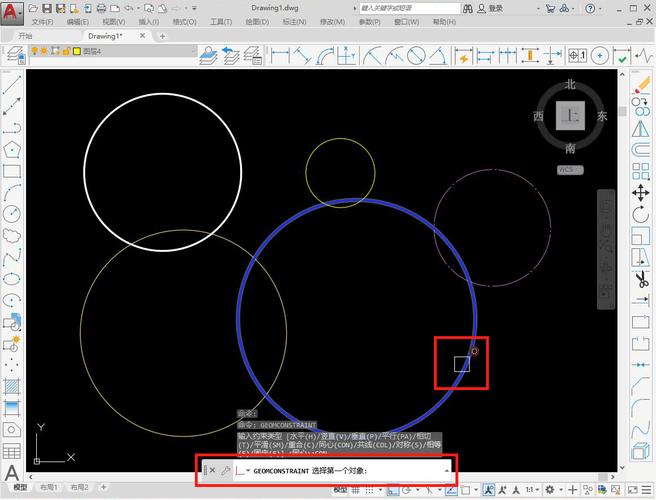Open the 编辑(E) menu
Image resolution: width=656 pixels, height=500 pixels.
pyautogui.click(x=78, y=22)
